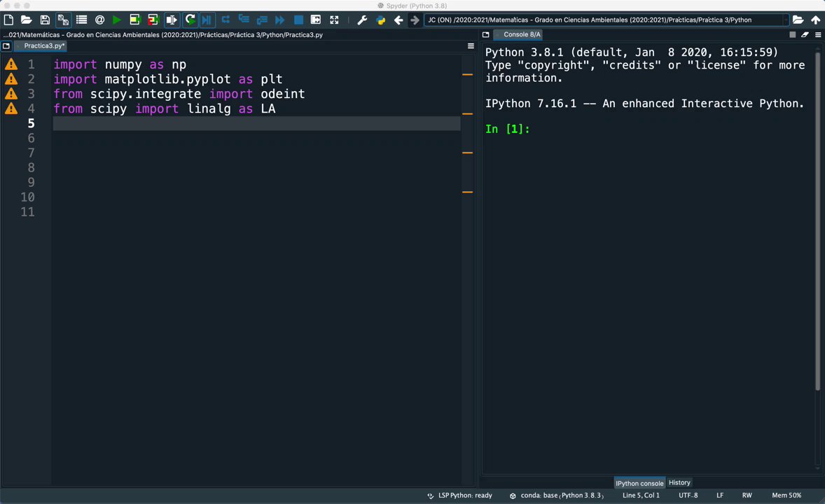This screenshot has width=825, height=504.
Task: Save the current file via the floppy icon
Action: [45, 20]
